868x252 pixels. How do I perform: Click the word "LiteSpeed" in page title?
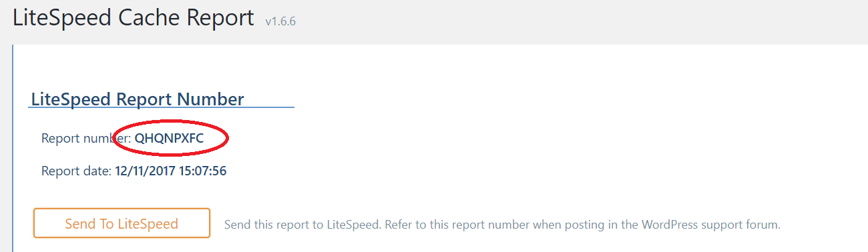(x=63, y=18)
